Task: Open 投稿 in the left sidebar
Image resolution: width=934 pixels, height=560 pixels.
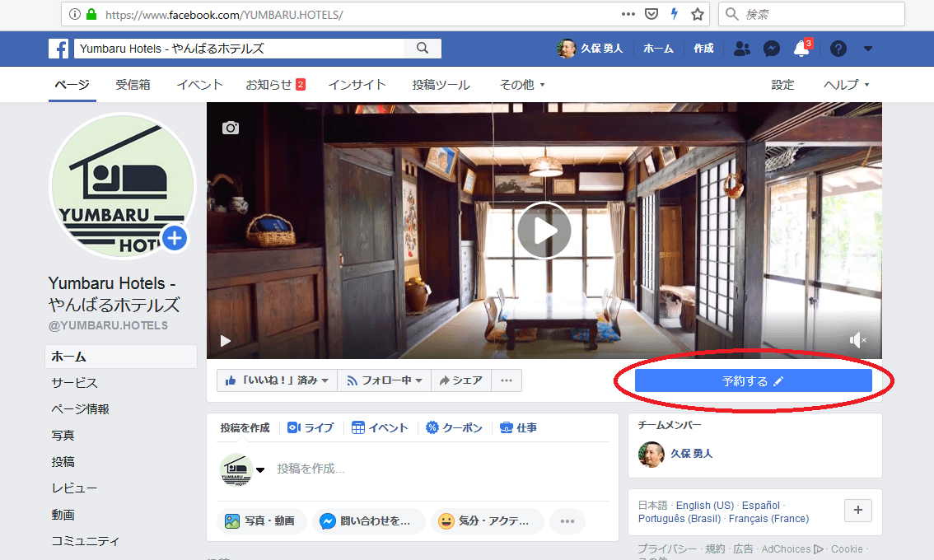Action: pos(63,461)
